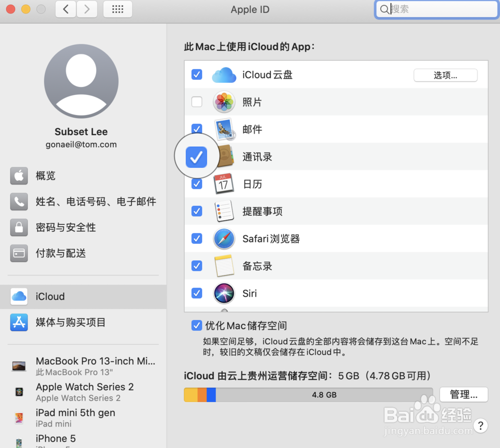Click the 备忘录 row label

coord(257,266)
